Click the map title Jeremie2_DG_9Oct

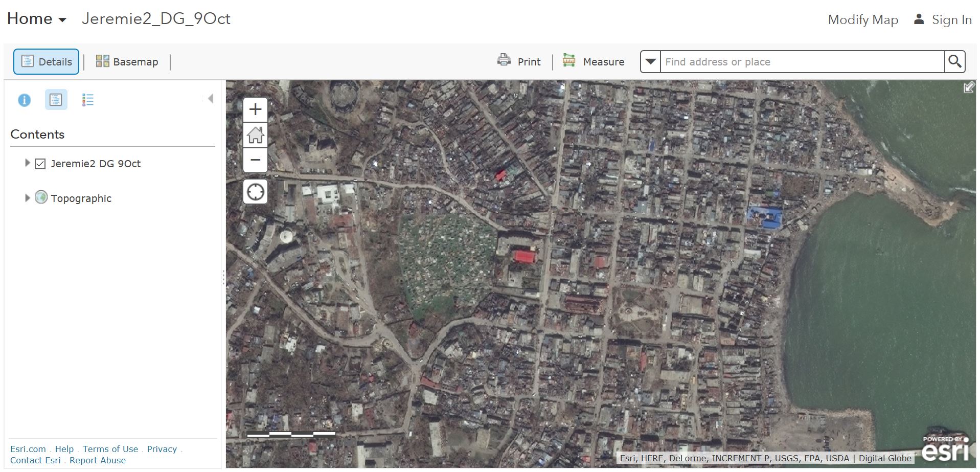click(156, 19)
